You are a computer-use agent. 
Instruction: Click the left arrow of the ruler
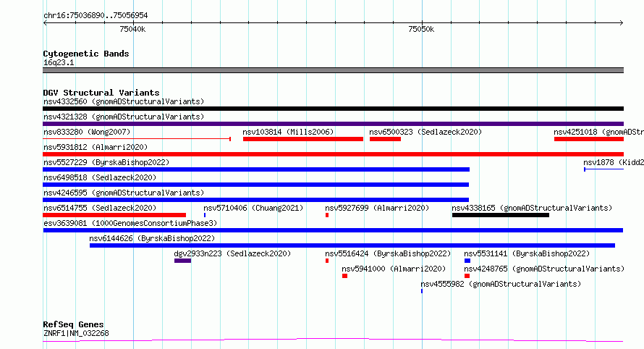[45, 22]
